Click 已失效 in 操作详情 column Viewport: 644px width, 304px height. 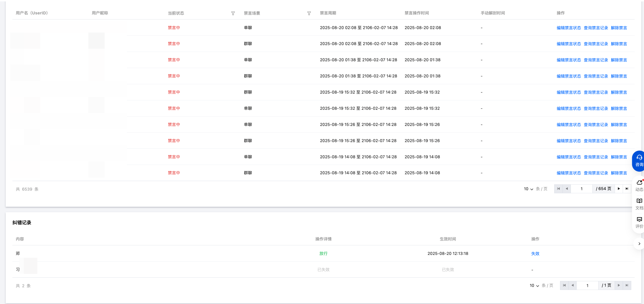[323, 270]
